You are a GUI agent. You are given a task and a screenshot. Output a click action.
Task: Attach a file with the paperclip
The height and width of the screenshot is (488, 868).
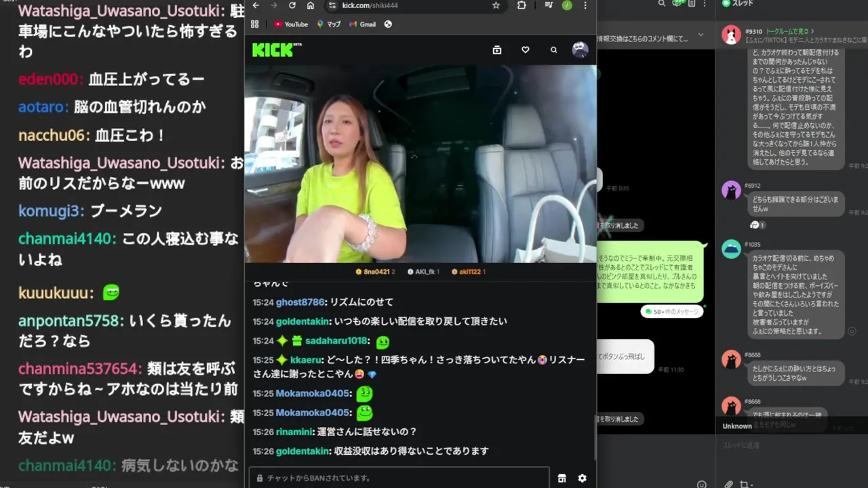point(729,484)
